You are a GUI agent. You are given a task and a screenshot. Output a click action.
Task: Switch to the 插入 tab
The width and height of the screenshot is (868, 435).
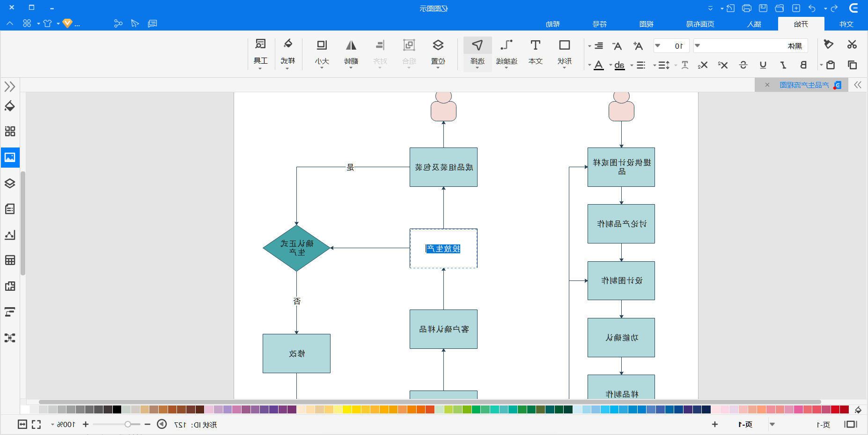[754, 24]
